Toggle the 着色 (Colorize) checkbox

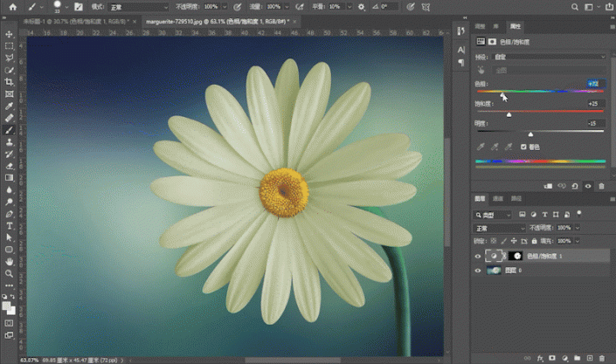coord(524,147)
